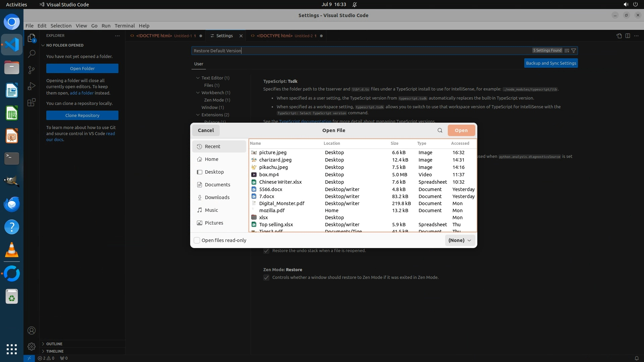This screenshot has height=362, width=644.
Task: Collapse Text Editor settings group
Action: click(x=198, y=78)
